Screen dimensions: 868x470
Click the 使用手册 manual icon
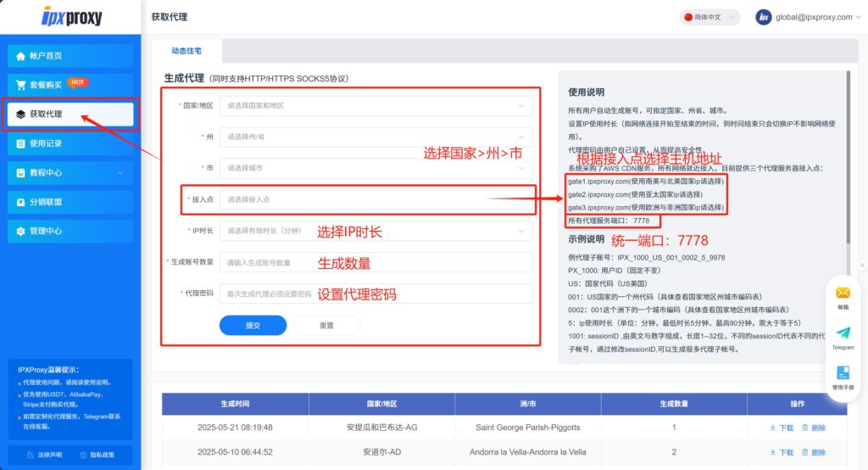pos(843,372)
